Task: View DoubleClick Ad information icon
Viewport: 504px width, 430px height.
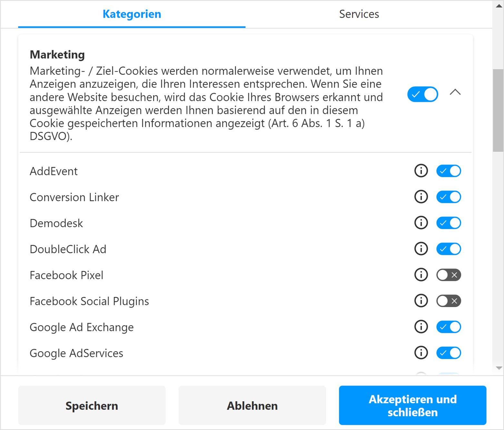Action: (x=421, y=249)
